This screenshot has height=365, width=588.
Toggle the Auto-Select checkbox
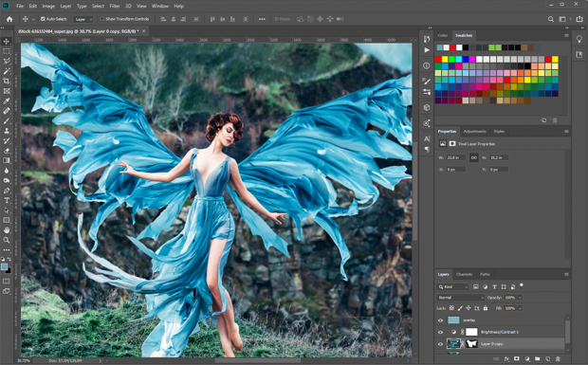(43, 19)
